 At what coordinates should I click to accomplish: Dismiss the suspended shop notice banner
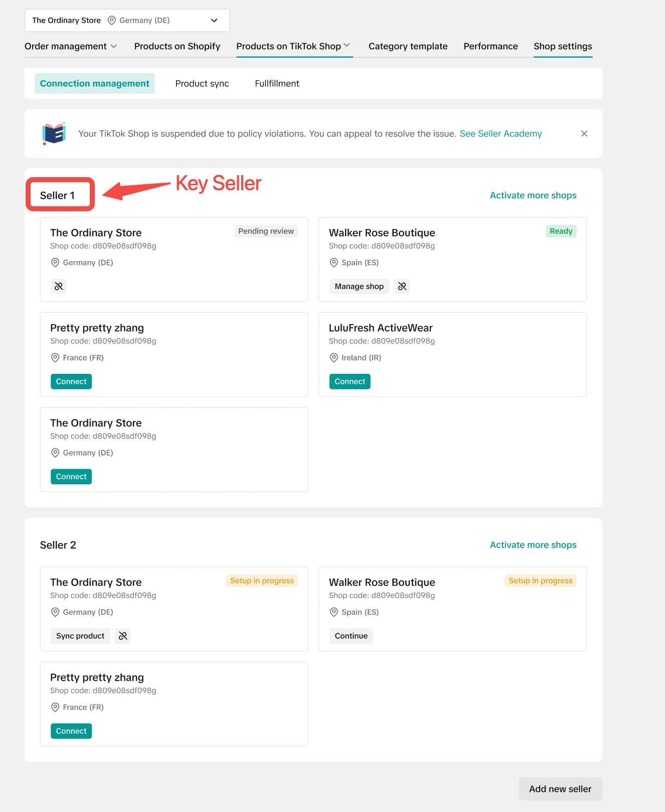click(x=584, y=133)
